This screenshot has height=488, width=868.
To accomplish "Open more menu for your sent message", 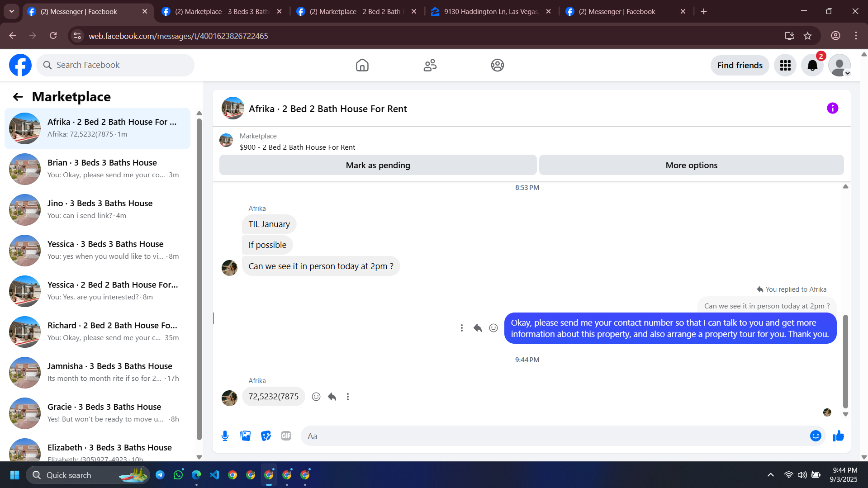I will coord(462,328).
